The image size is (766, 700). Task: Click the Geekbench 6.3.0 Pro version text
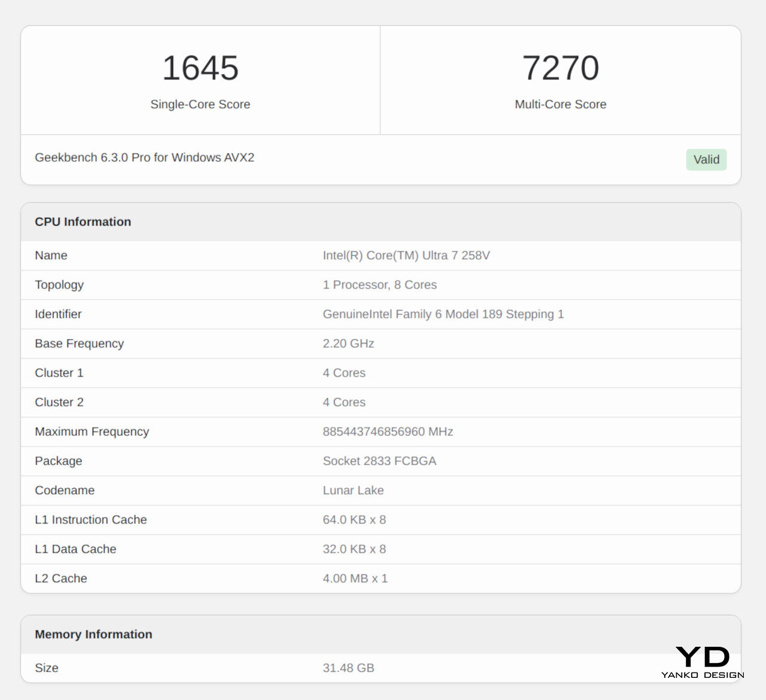tap(144, 157)
